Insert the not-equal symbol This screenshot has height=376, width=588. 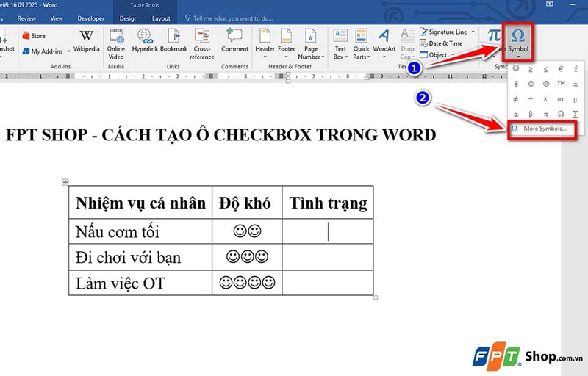click(x=516, y=99)
